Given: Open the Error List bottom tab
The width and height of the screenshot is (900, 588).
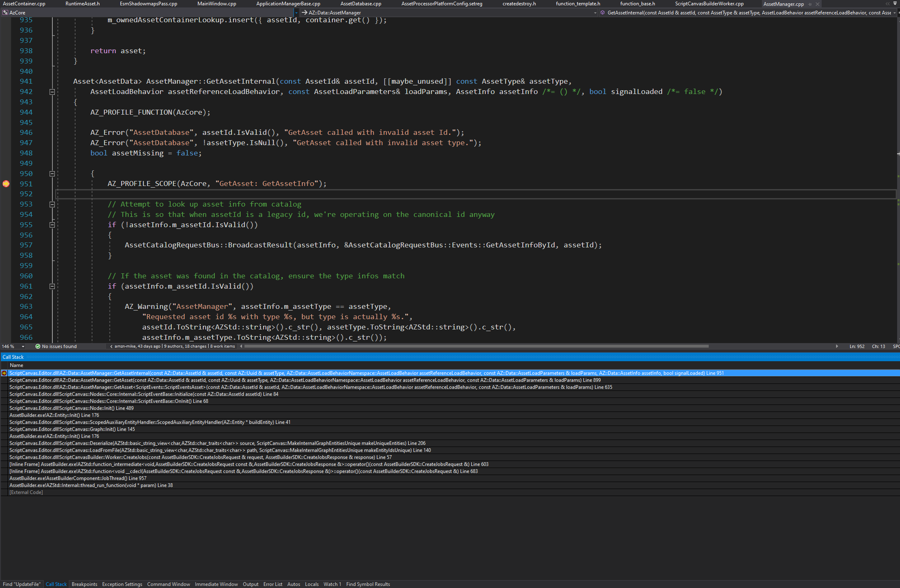Looking at the screenshot, I should [x=273, y=584].
